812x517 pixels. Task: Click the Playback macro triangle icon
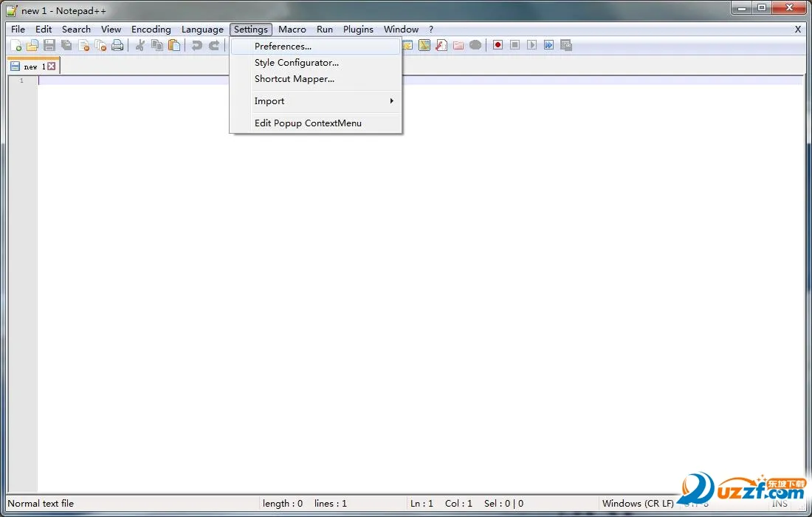click(x=531, y=46)
